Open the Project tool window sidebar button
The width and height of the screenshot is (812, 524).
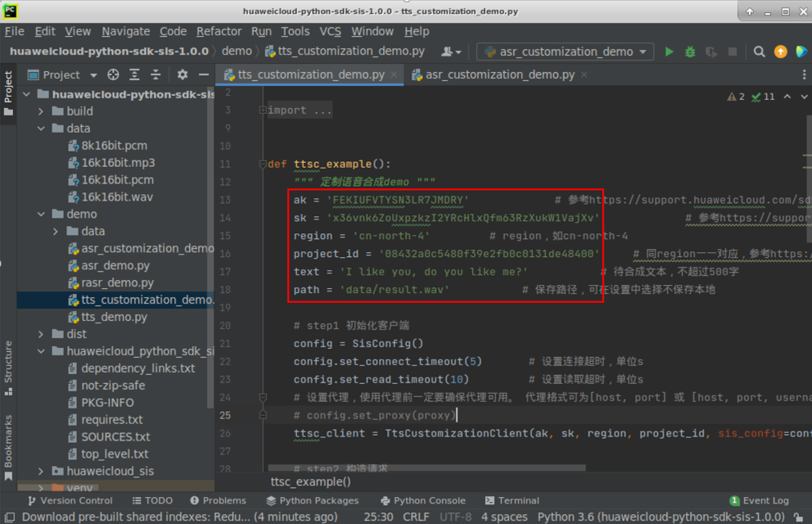click(x=8, y=93)
